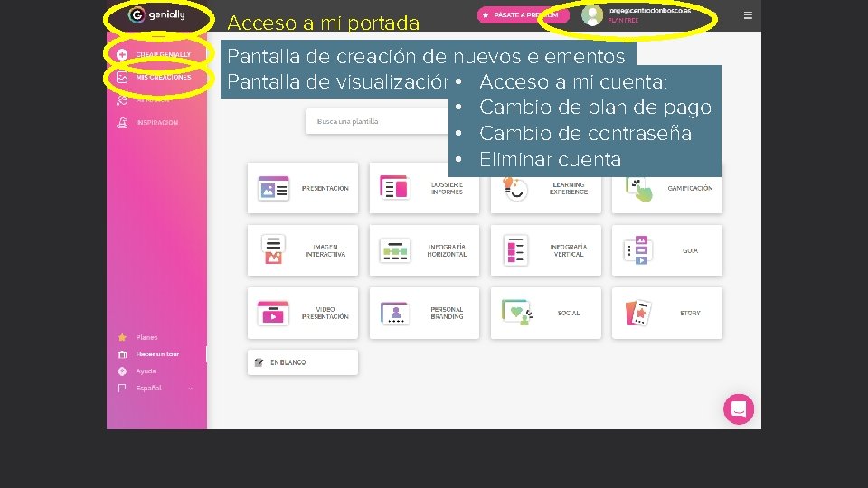Screen dimensions: 868x488
Task: Click the Infografía Vertical icon
Action: 515,250
